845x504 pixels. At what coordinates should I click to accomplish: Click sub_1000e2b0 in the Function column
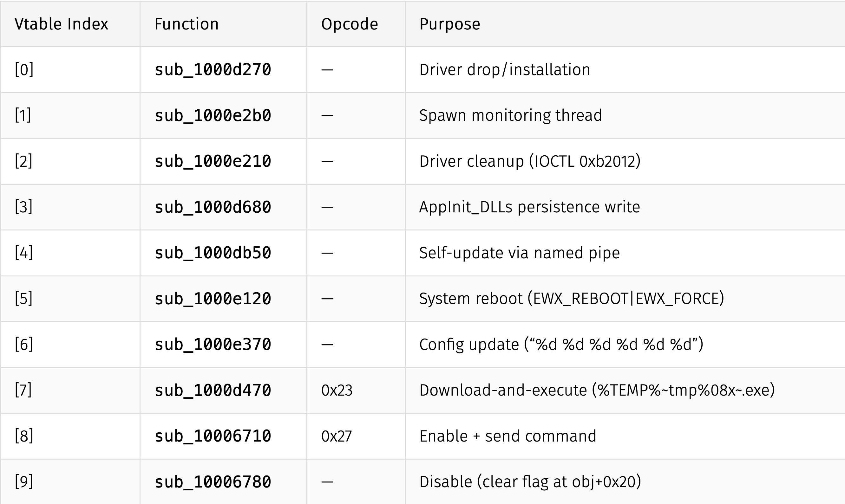(213, 115)
